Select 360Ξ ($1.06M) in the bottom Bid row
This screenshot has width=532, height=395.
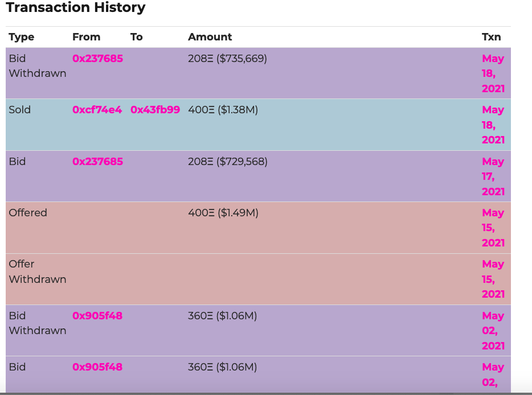click(x=222, y=367)
